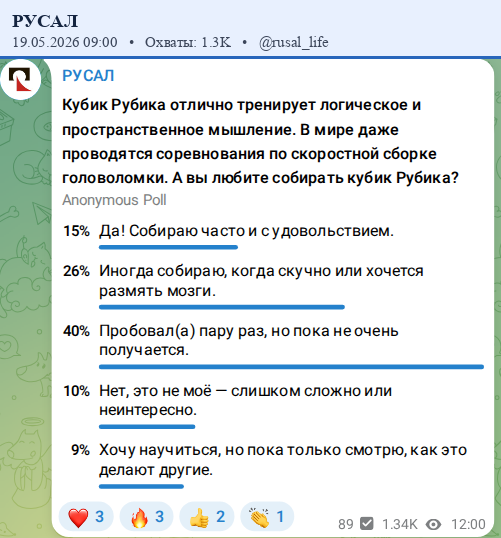Image resolution: width=501 pixels, height=538 pixels.
Task: Click the 26% percentage label
Action: tap(77, 271)
